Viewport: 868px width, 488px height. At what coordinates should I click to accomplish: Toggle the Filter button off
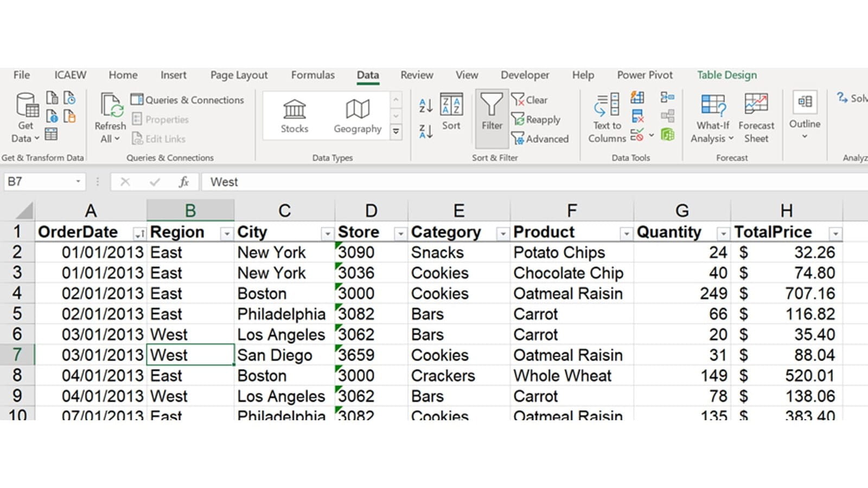492,112
